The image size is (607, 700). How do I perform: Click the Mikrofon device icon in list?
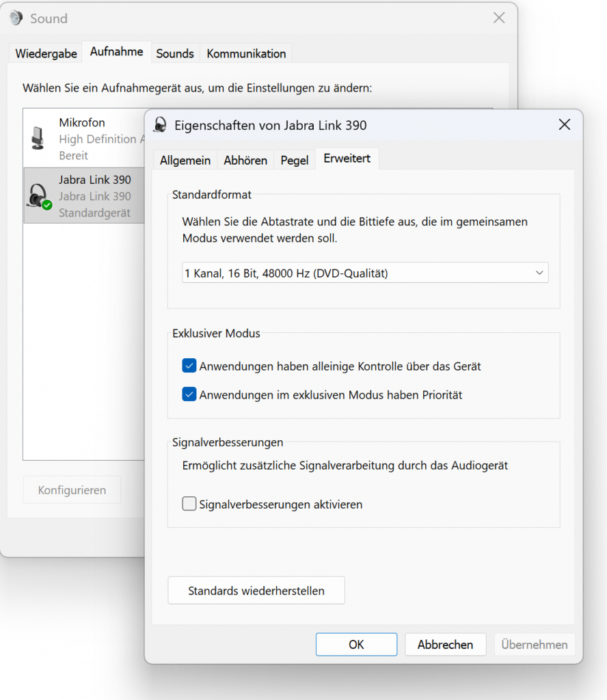click(38, 137)
